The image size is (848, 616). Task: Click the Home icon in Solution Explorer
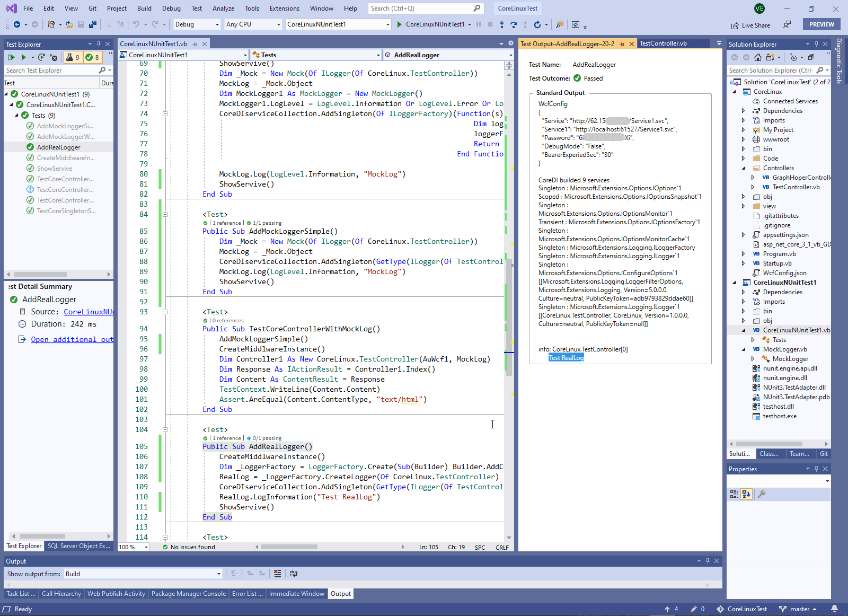tap(758, 57)
